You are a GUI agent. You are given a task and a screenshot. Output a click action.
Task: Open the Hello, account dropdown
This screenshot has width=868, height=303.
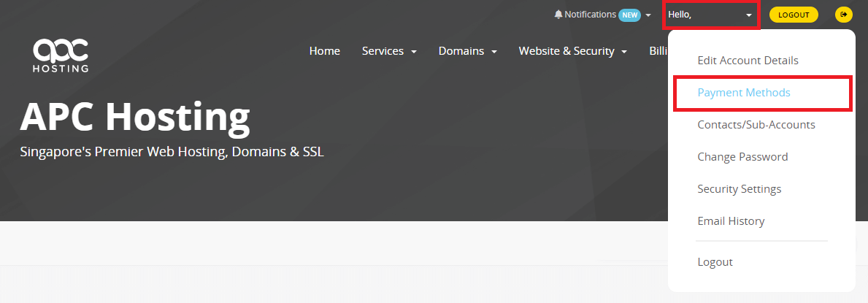[x=711, y=15]
